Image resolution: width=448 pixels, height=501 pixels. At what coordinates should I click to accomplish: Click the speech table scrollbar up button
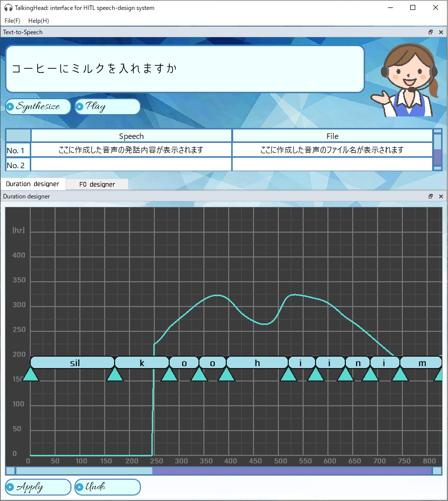pos(438,131)
